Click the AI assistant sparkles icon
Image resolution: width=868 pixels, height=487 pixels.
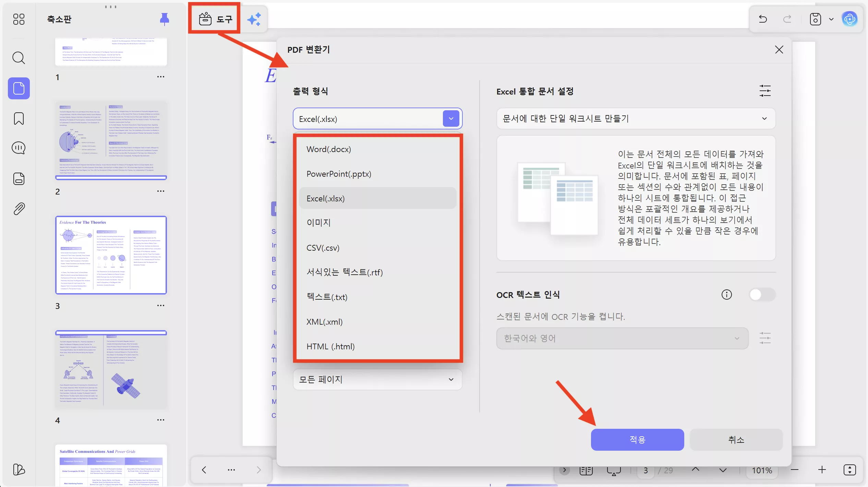[x=254, y=18]
